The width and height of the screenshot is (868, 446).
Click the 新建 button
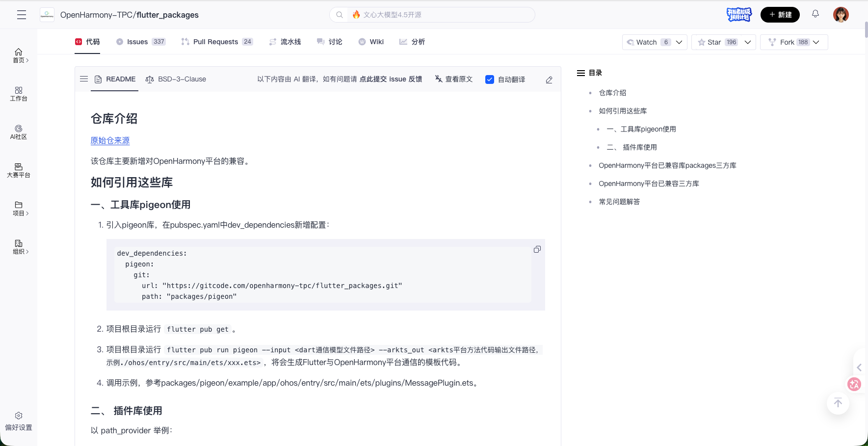(781, 14)
